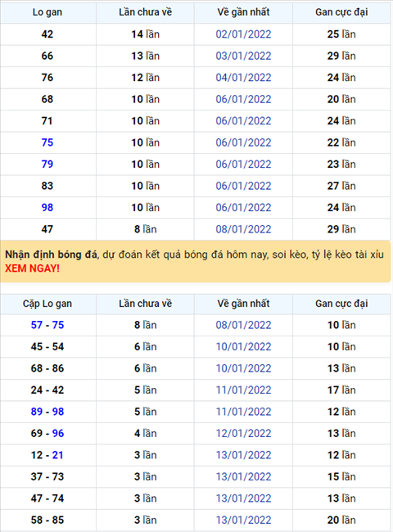Open date 08/01/2022 for pair 57 - 75

243,325
